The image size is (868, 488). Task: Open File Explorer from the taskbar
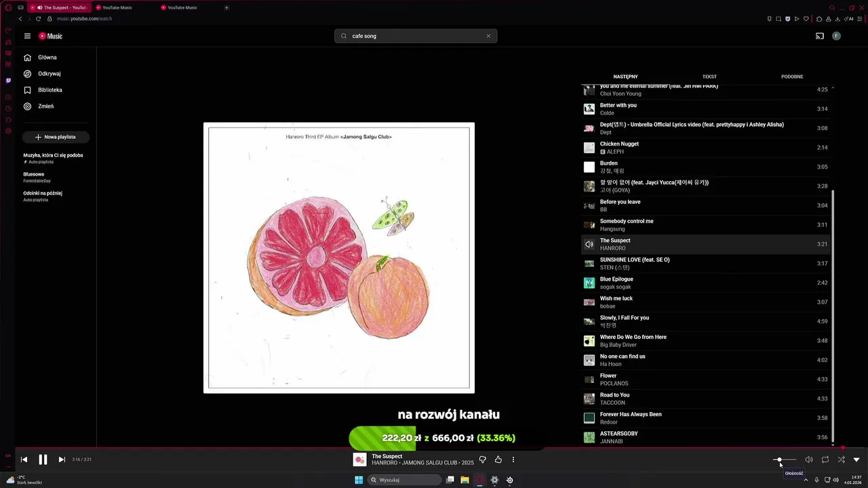465,480
